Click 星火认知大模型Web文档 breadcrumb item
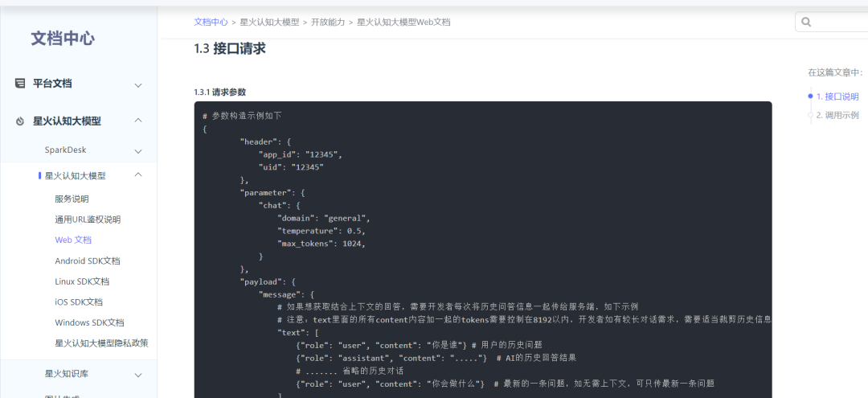 point(403,23)
